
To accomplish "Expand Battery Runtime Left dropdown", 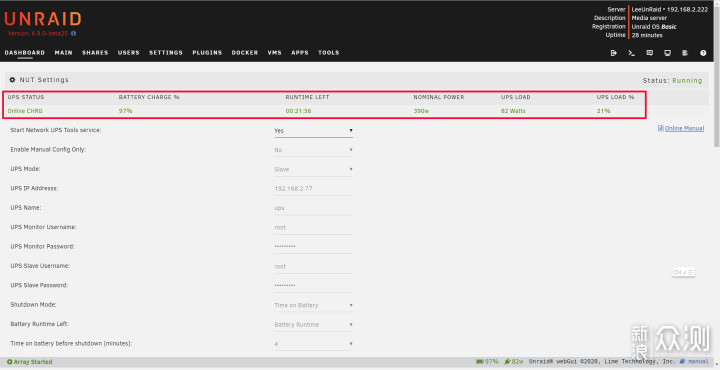I will point(314,325).
